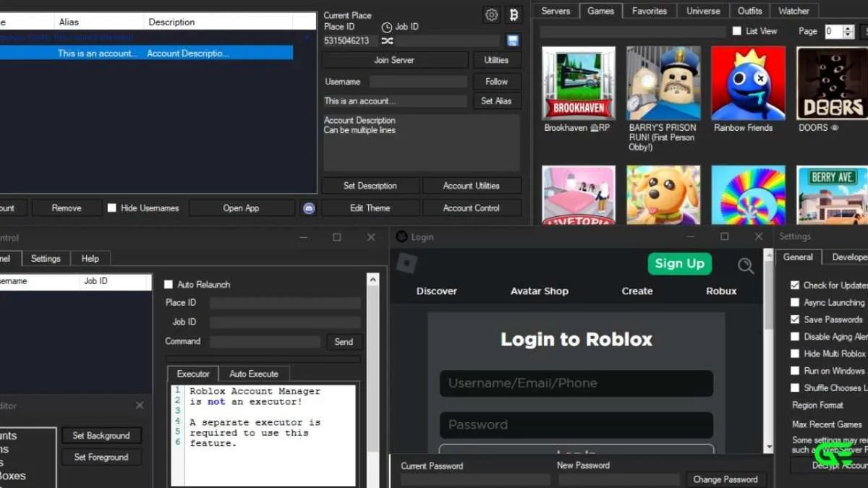Click the clock icon beside Job ID
The width and height of the screenshot is (868, 488).
387,27
